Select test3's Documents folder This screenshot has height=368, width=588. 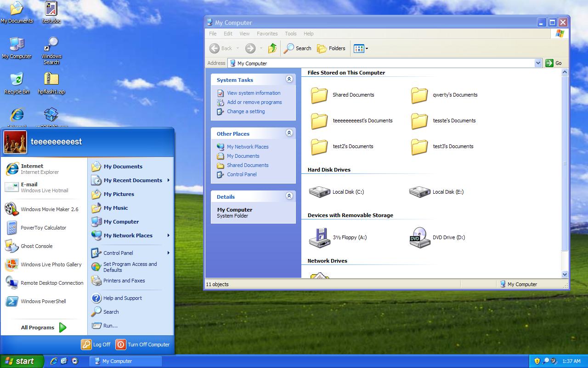tap(442, 146)
